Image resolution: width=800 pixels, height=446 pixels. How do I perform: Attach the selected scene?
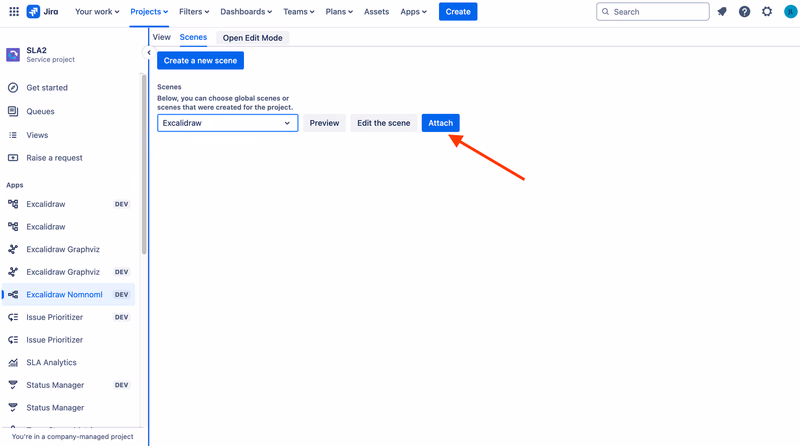point(440,123)
